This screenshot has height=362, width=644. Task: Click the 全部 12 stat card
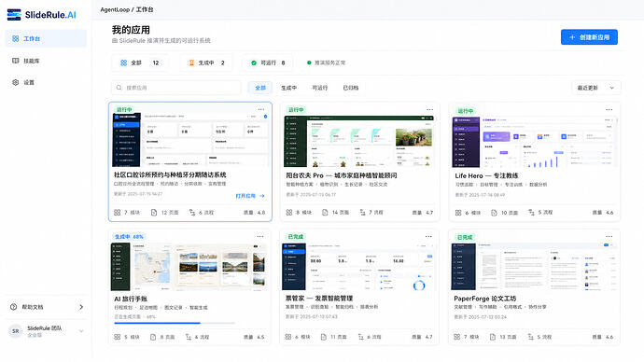139,63
